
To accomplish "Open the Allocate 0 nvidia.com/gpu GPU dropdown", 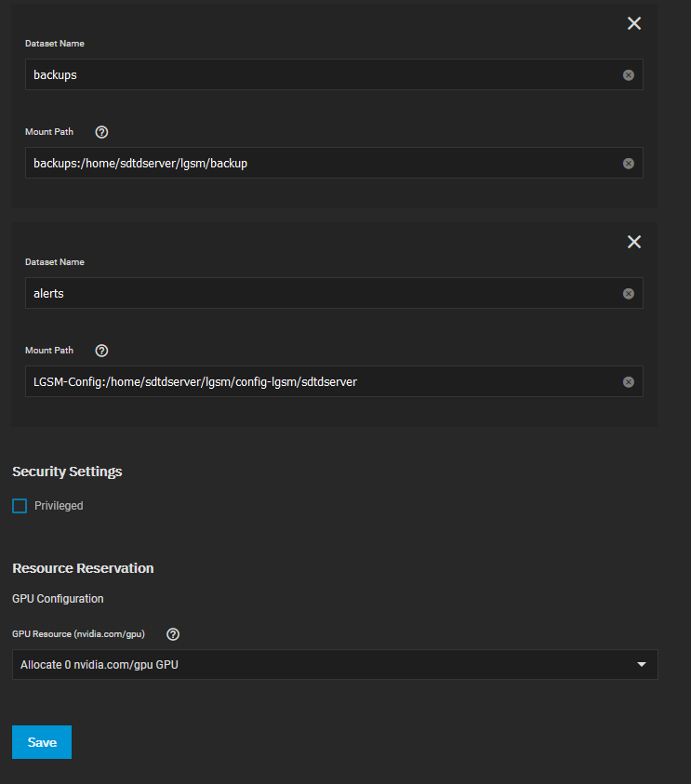I will pos(335,665).
